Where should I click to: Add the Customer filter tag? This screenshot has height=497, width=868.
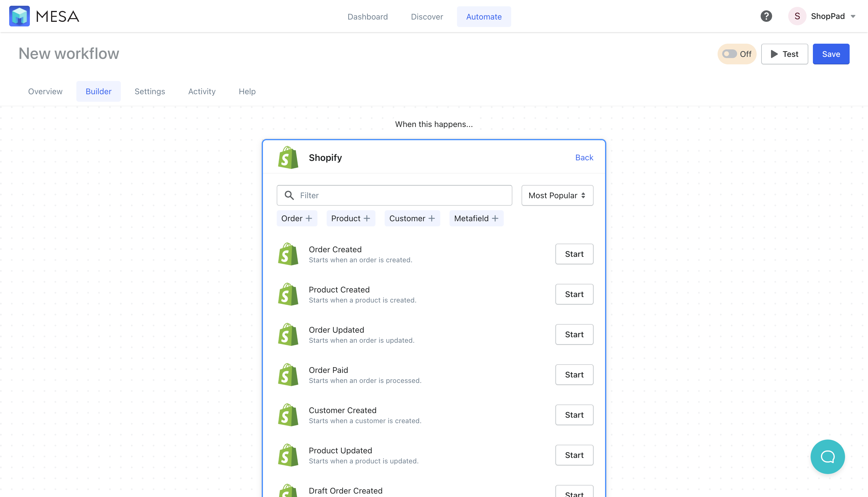(412, 218)
